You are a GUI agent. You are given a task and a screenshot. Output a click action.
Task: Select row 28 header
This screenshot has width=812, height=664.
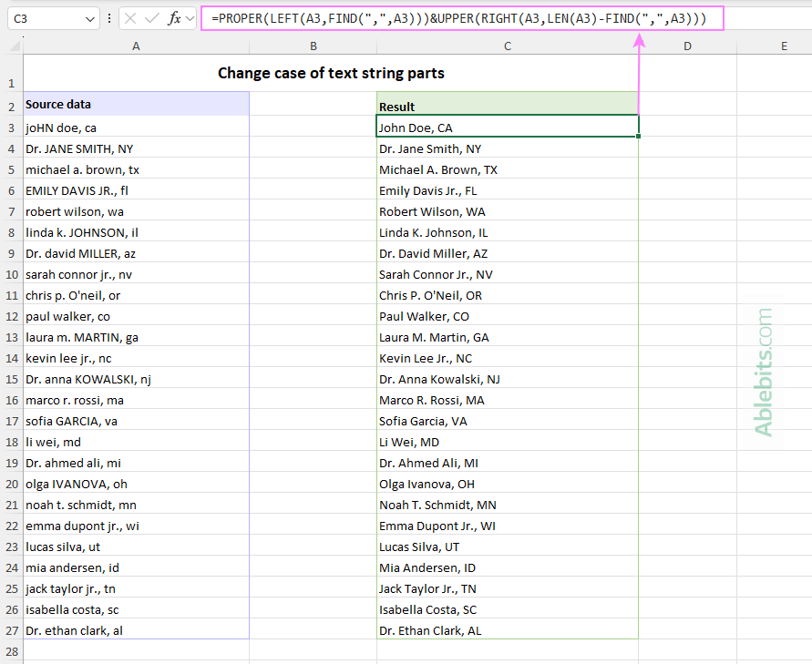(x=11, y=650)
